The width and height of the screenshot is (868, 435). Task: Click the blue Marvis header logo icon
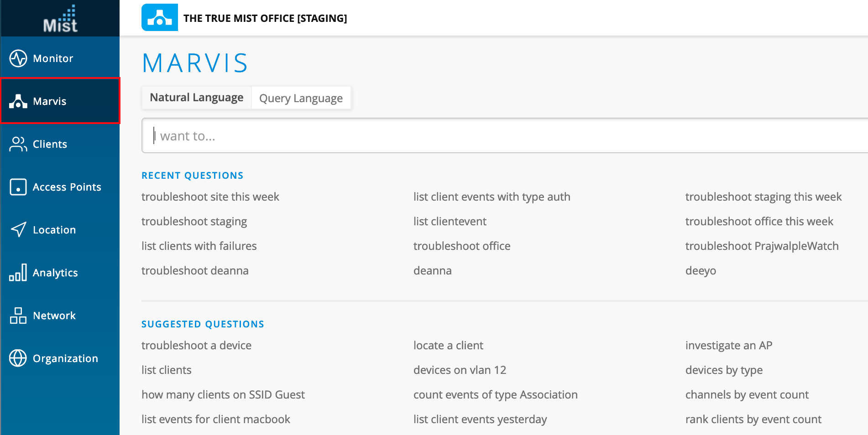tap(159, 18)
